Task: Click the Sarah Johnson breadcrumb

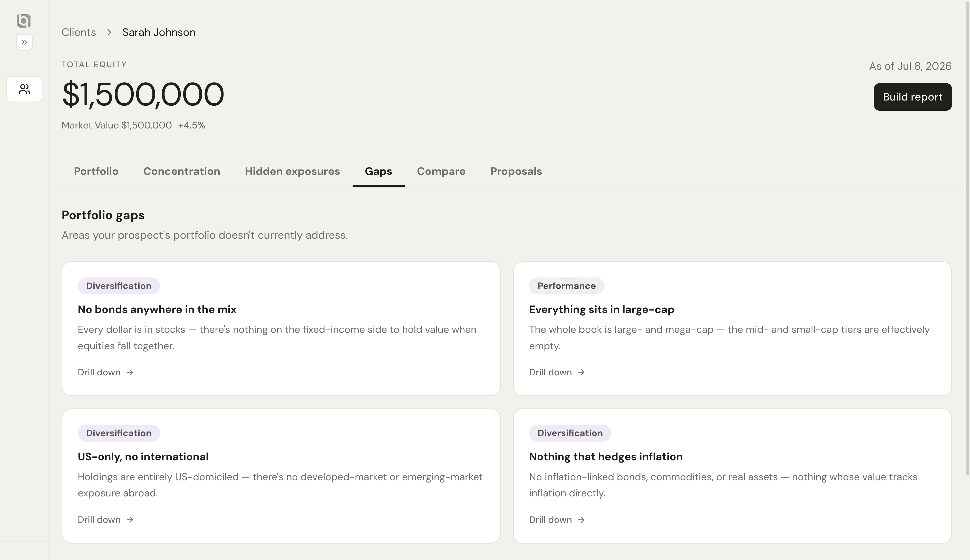Action: [159, 32]
